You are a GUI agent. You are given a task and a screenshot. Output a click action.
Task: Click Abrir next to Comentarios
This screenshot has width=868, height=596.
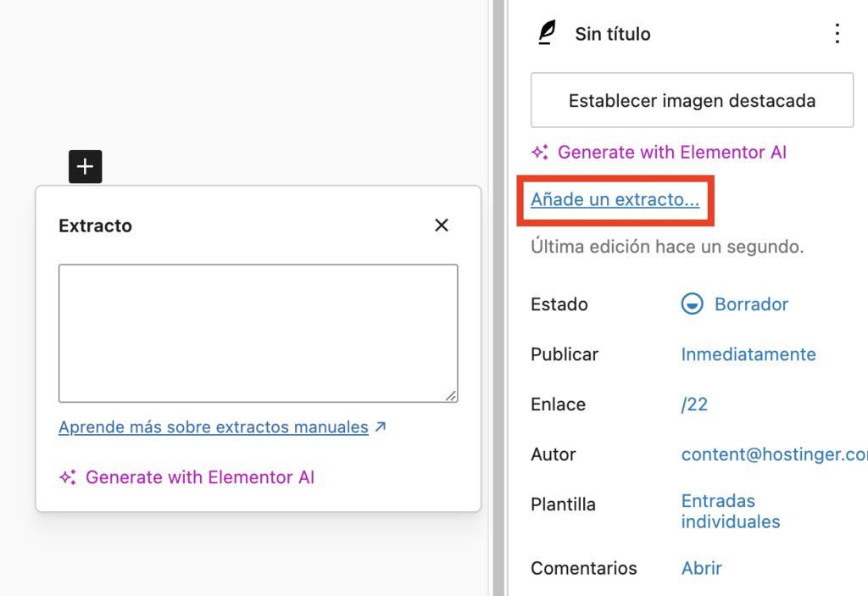pos(701,568)
